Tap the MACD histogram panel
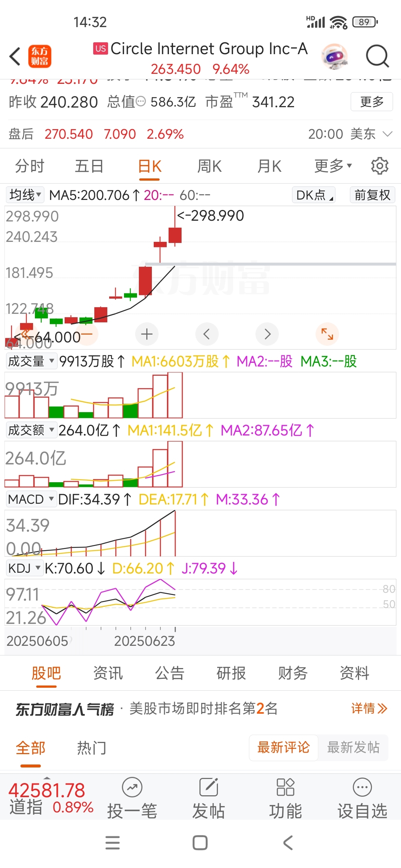 point(200,533)
